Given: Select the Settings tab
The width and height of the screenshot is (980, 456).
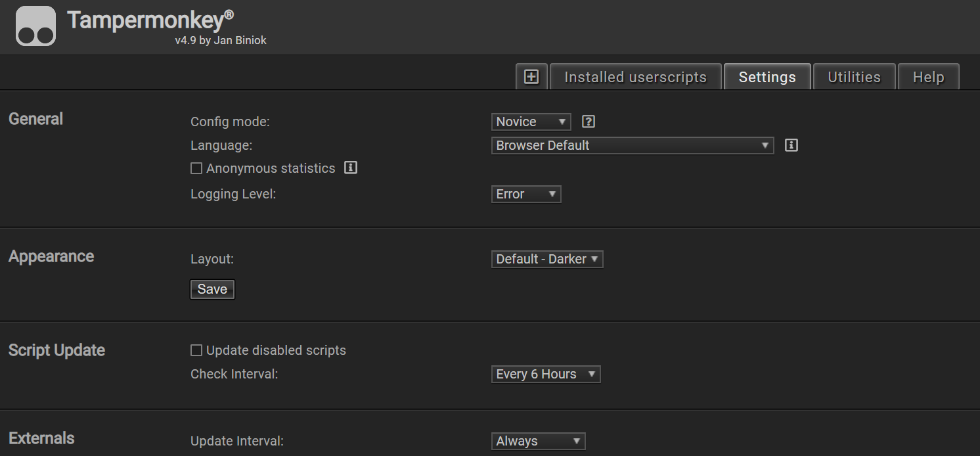Looking at the screenshot, I should 767,77.
